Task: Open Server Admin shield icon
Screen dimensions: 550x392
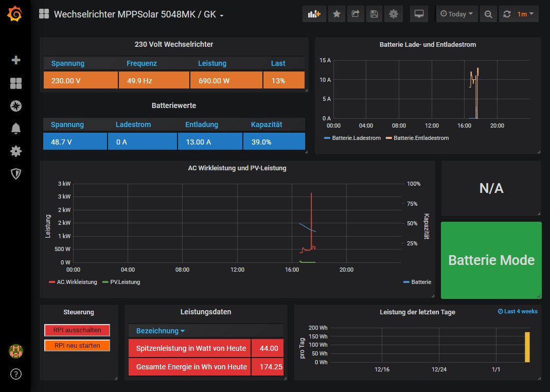Action: [16, 174]
